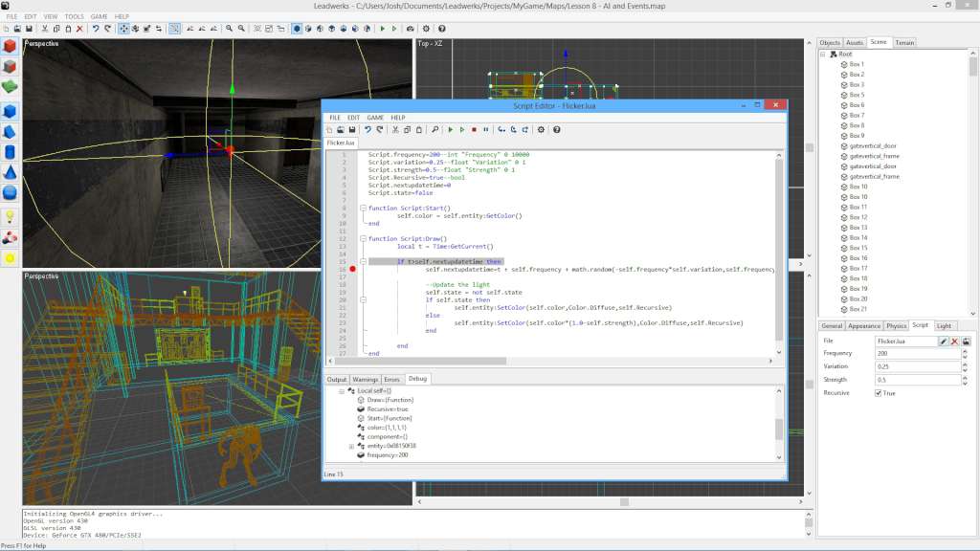Viewport: 980px width, 551px height.
Task: Collapse the Root node in the Scene tree
Action: pos(822,55)
